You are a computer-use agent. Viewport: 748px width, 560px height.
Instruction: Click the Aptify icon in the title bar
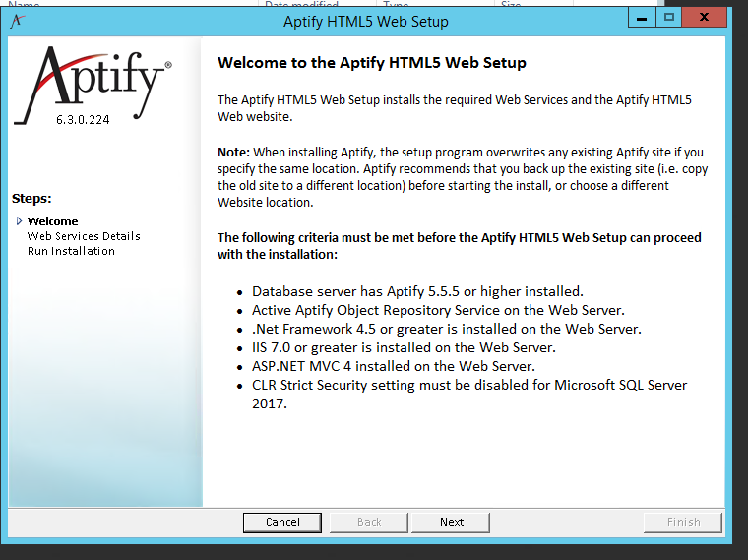(17, 21)
